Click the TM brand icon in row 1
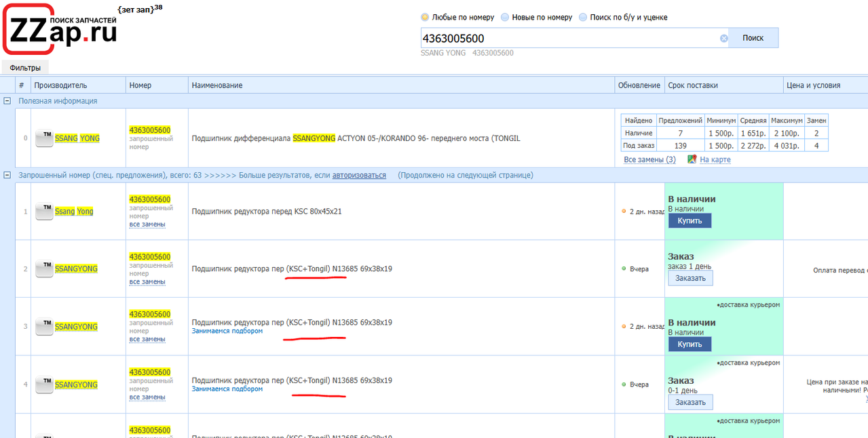Screen dimensions: 868x438 tap(44, 212)
